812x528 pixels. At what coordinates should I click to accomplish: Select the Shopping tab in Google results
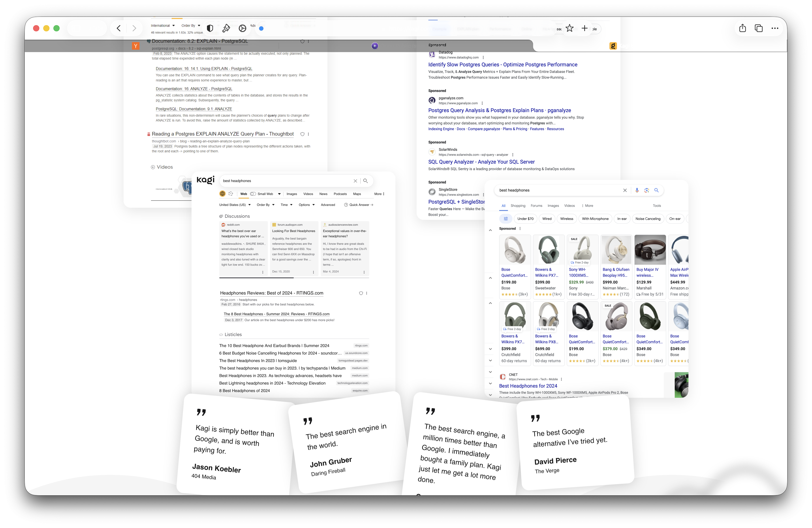[518, 206]
